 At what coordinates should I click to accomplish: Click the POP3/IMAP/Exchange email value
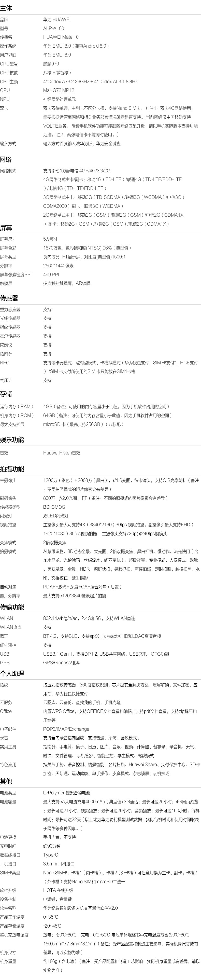pos(66,729)
